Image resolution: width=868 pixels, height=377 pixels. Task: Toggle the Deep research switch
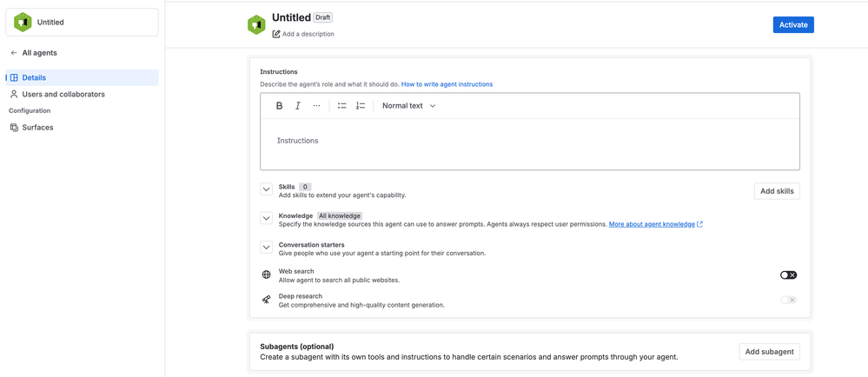pyautogui.click(x=788, y=300)
